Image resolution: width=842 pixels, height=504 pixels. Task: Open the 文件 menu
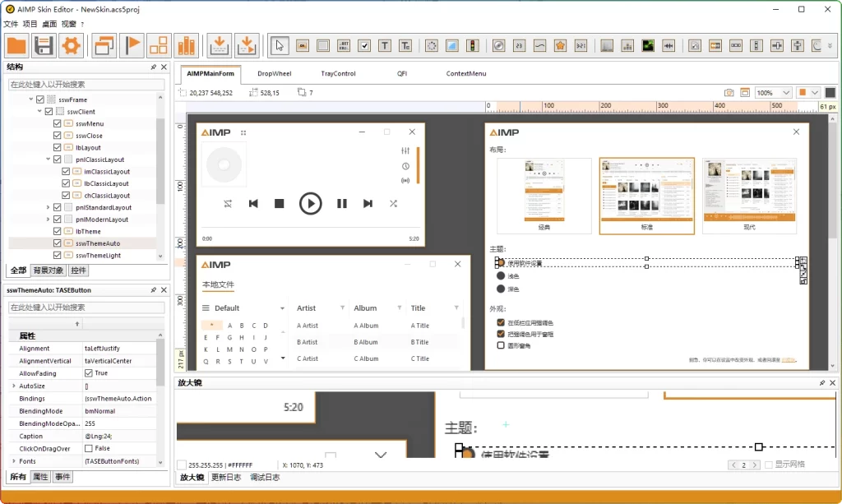coord(12,24)
